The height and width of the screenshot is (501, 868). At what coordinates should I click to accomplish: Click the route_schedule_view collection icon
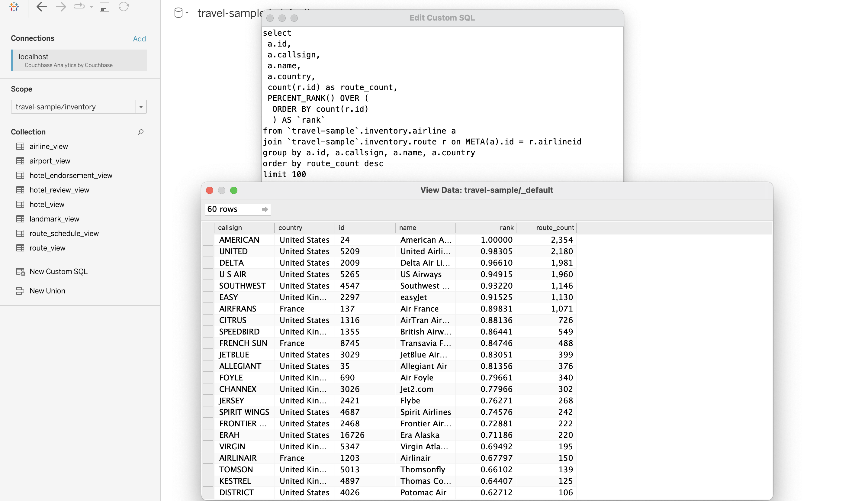coord(20,233)
